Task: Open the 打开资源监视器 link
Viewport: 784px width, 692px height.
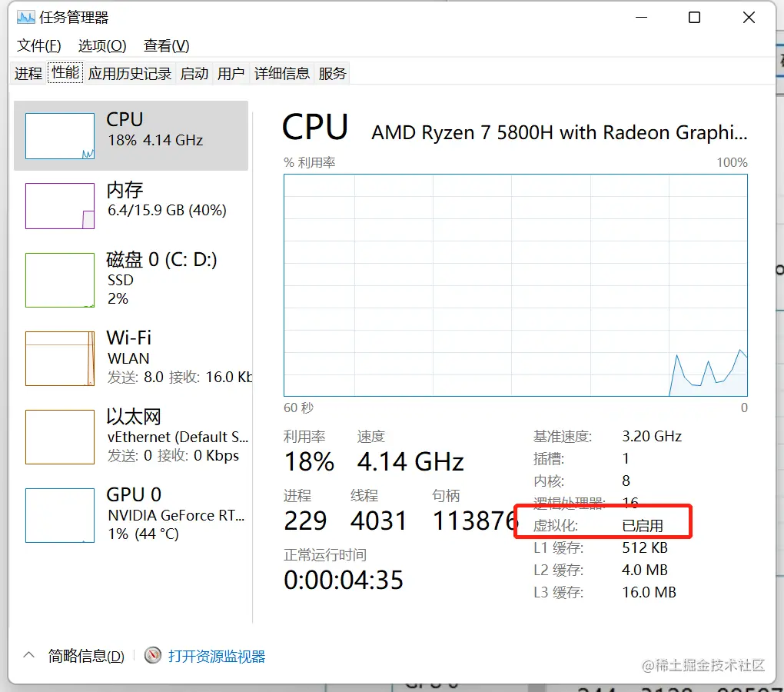Action: coord(217,657)
